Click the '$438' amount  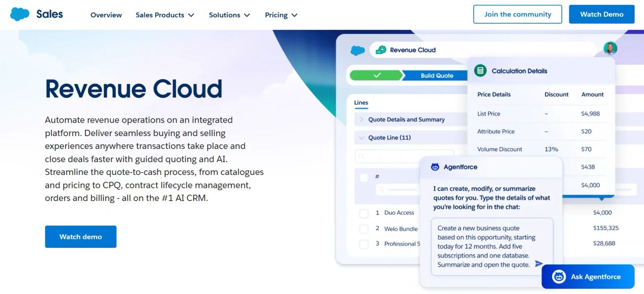tap(588, 166)
